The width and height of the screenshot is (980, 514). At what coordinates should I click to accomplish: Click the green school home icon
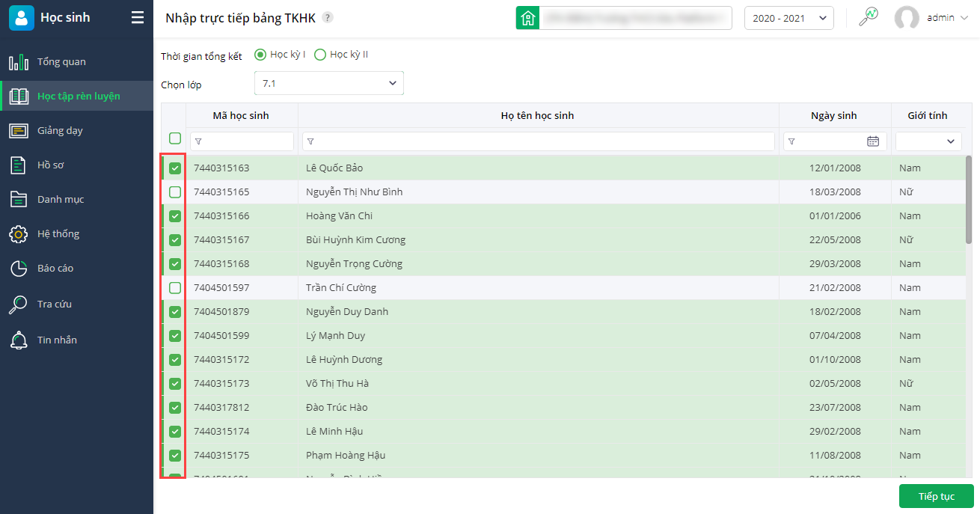pyautogui.click(x=528, y=18)
